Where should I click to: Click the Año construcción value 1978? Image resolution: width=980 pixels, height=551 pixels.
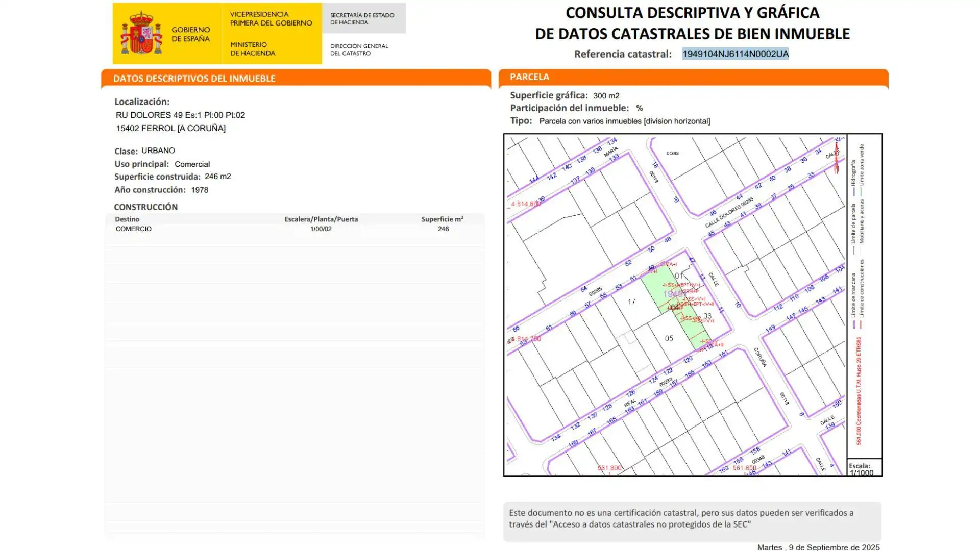200,190
